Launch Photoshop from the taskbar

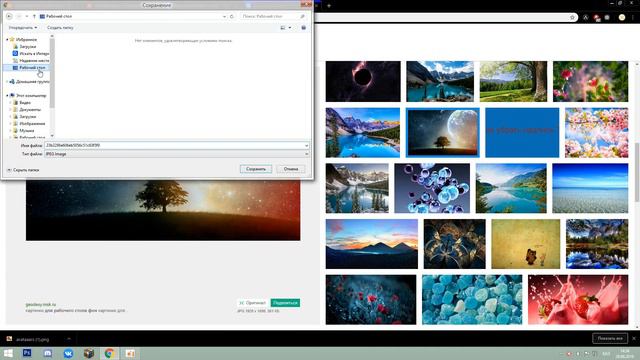[27, 353]
